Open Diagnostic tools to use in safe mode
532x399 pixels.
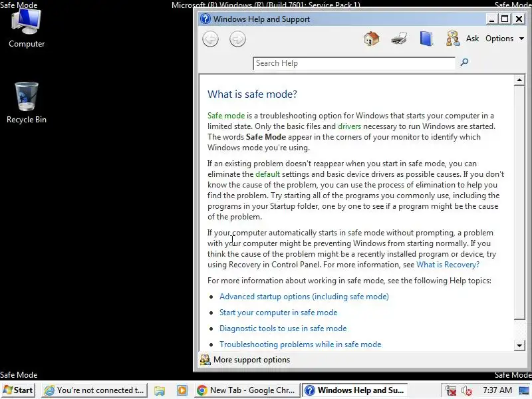[x=283, y=329]
